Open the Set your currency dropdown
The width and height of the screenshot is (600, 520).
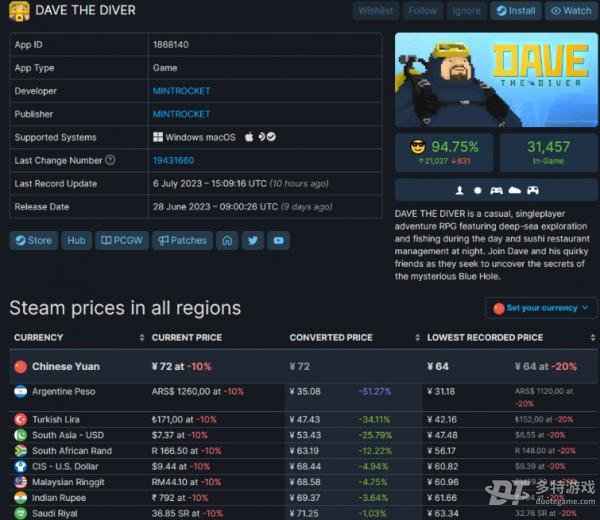pos(541,308)
